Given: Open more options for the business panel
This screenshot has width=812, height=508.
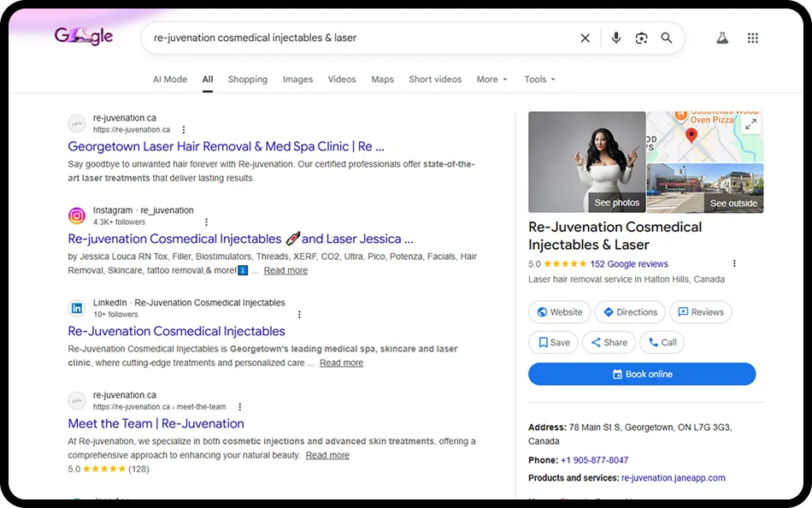Looking at the screenshot, I should tap(734, 263).
